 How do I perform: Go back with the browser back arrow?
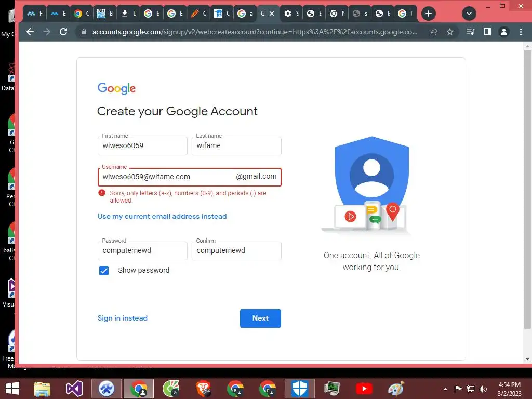point(30,32)
